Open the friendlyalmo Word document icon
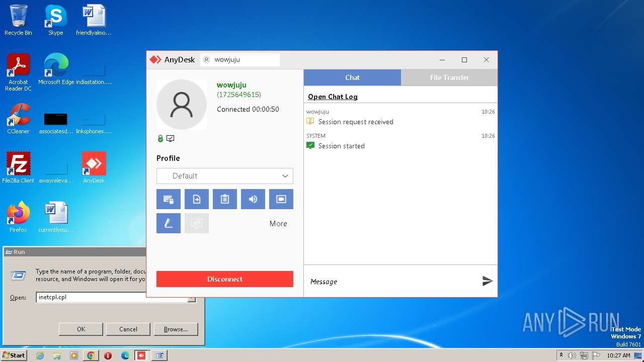Screen dimensions: 644x362 (x=94, y=20)
